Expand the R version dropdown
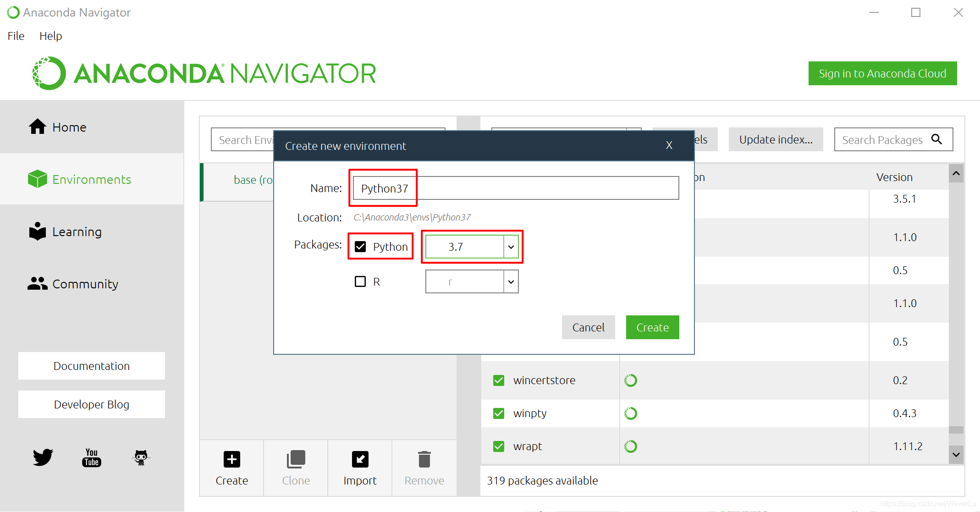The image size is (980, 512). (x=511, y=281)
